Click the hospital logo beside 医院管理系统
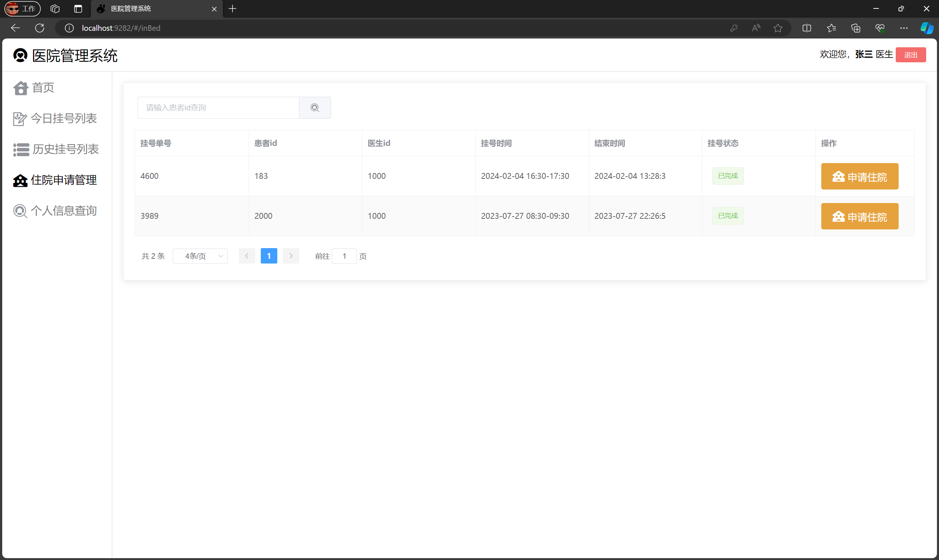Viewport: 939px width, 560px height. (x=21, y=55)
